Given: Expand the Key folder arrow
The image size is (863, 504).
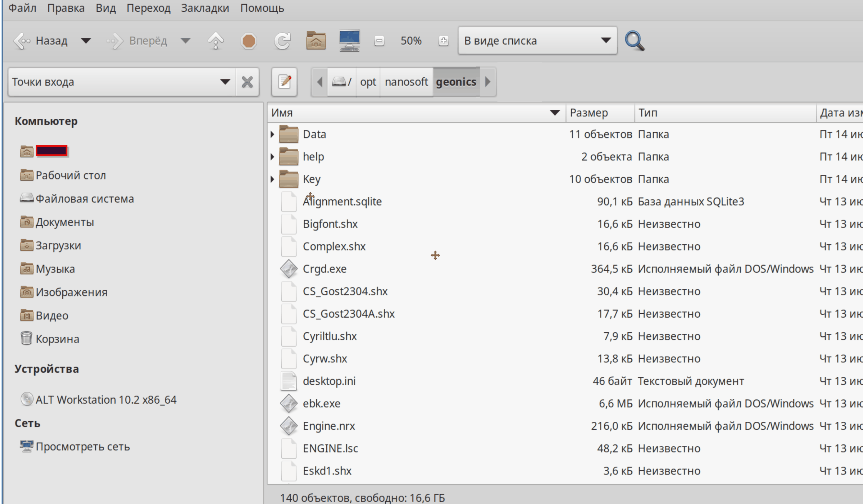Looking at the screenshot, I should tap(272, 179).
